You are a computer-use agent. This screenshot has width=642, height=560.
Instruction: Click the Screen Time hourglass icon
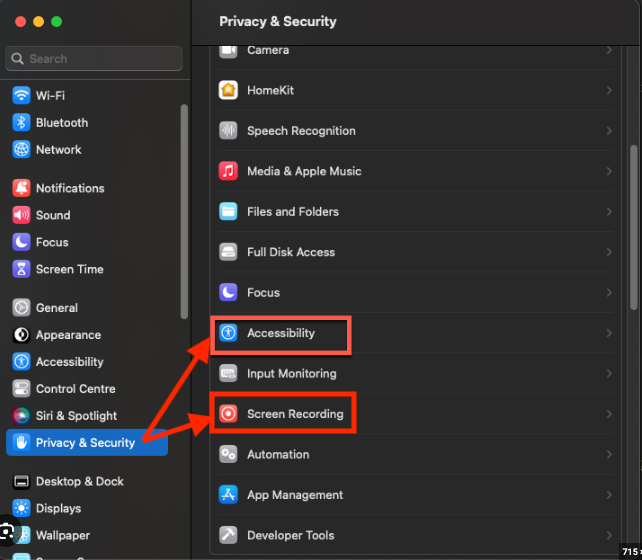[x=21, y=269]
